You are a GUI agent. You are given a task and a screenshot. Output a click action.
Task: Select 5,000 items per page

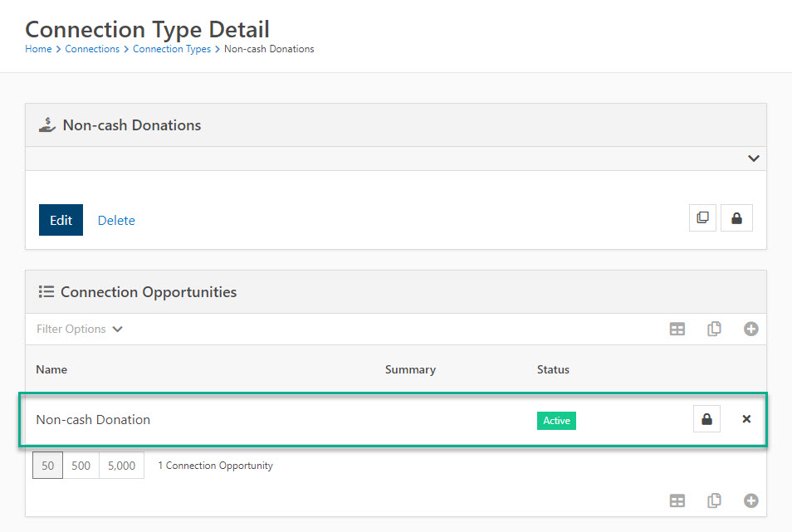coord(121,466)
